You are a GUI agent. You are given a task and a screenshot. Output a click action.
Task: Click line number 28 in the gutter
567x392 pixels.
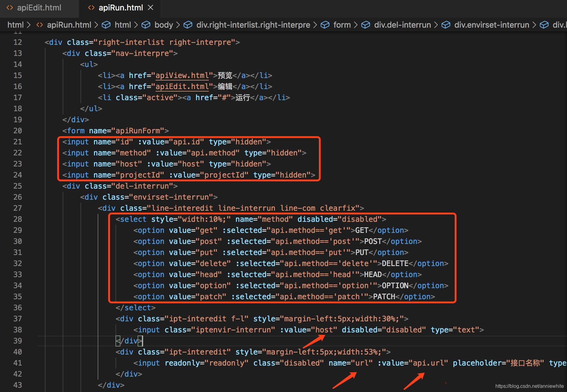[18, 219]
